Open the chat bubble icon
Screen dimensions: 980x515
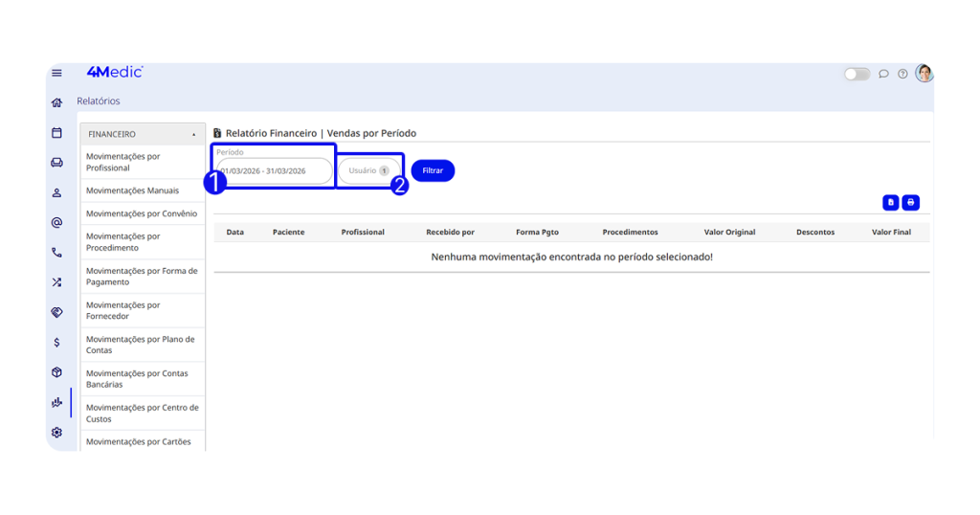pyautogui.click(x=883, y=74)
